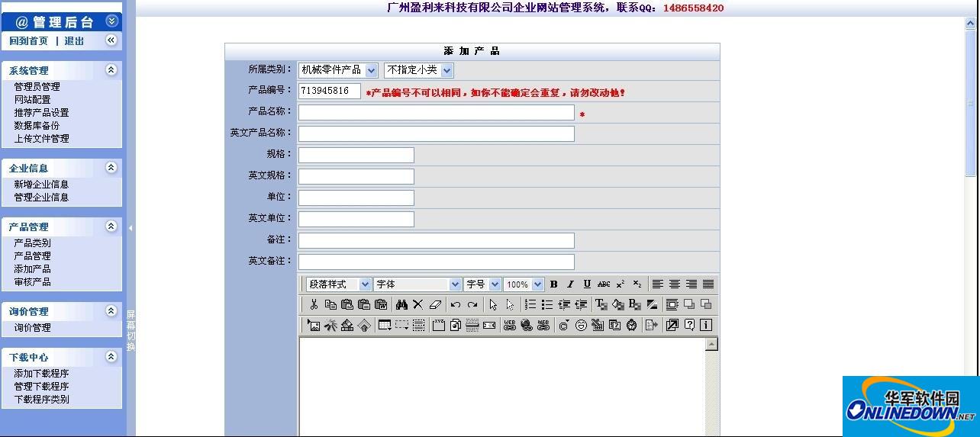Open the 机械零件产品 category dropdown
This screenshot has width=980, height=437.
pyautogui.click(x=338, y=70)
